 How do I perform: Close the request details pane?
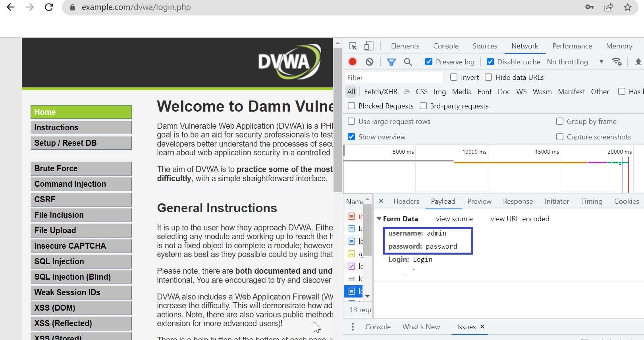click(381, 201)
